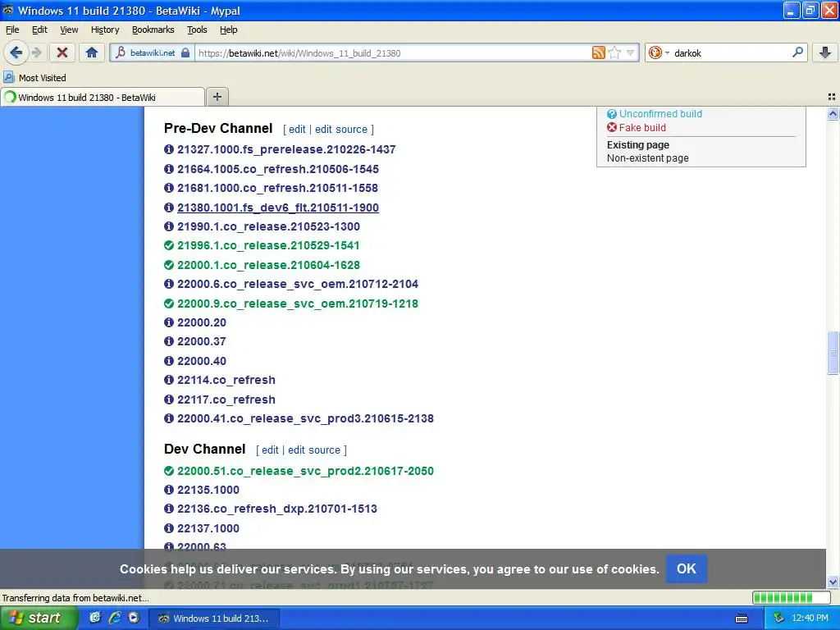Viewport: 840px width, 630px height.
Task: Go to Home page icon
Action: [x=92, y=52]
